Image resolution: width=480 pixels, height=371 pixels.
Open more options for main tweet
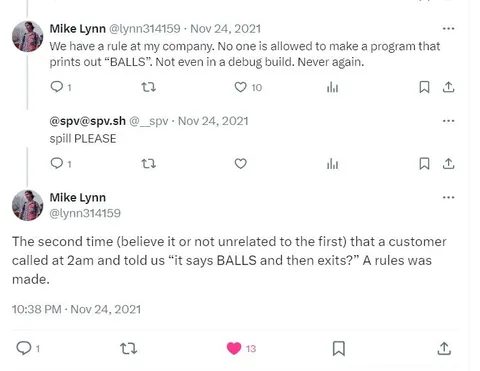click(448, 197)
